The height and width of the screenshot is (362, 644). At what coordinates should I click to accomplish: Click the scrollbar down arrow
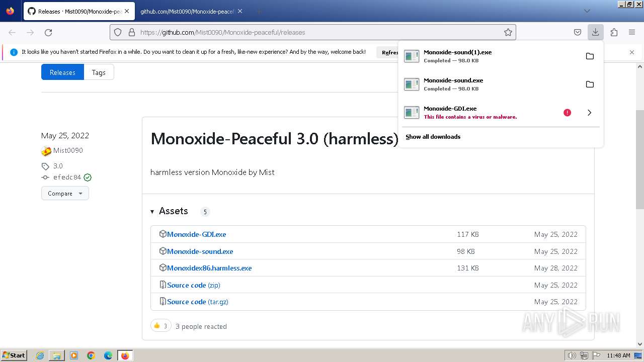coord(640,344)
